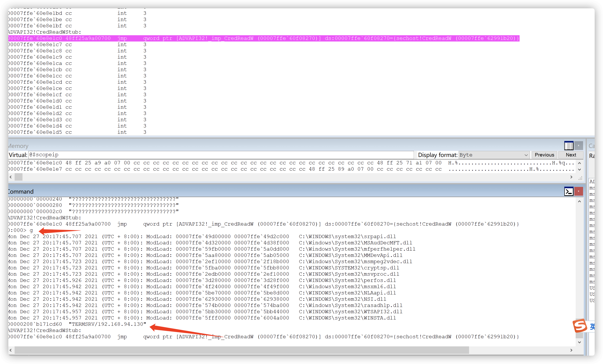The image size is (603, 364).
Task: Click the TERMSRV/192.168.94.130 output line
Action: pyautogui.click(x=108, y=324)
